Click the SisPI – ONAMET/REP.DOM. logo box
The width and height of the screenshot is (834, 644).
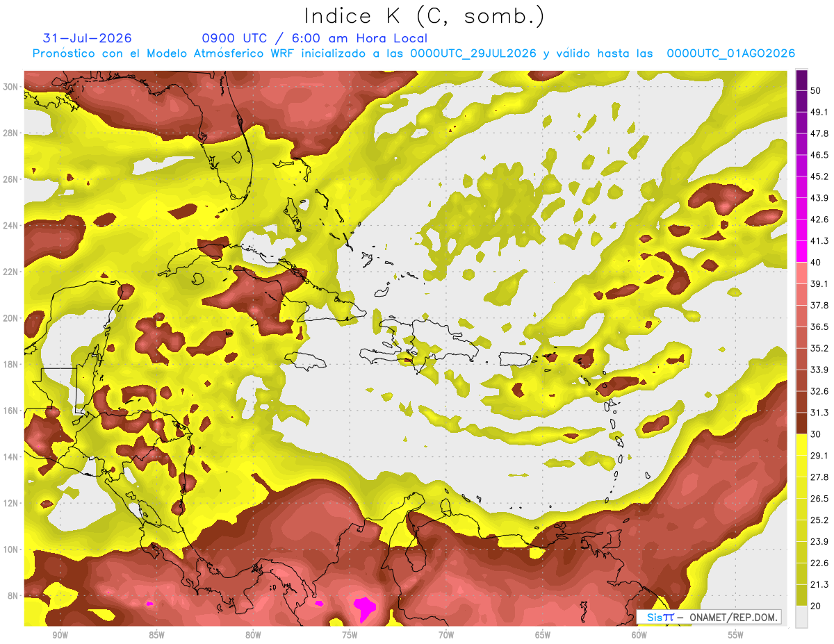(708, 617)
